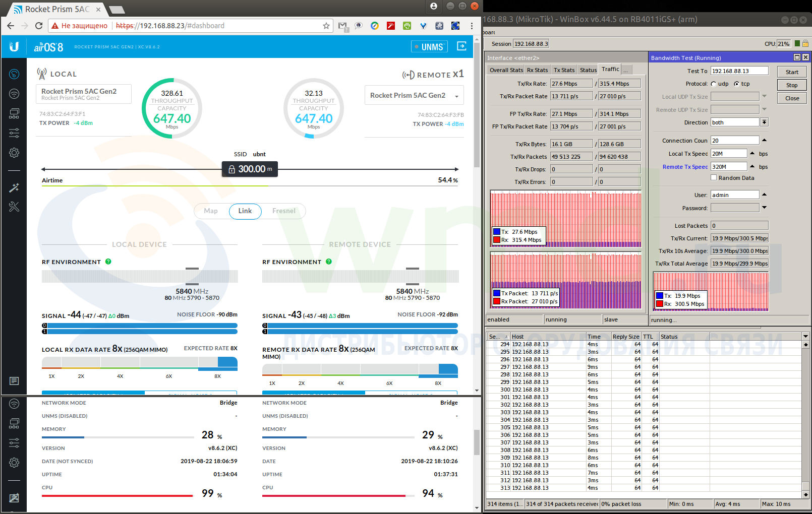Open the magic wand tools icon
The width and height of the screenshot is (812, 514).
(x=14, y=187)
